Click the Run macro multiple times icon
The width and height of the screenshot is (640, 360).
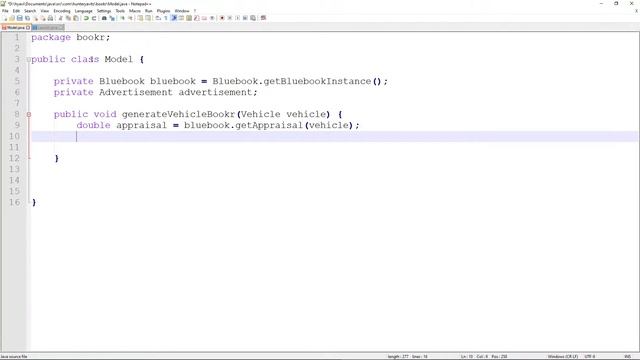tap(245, 18)
